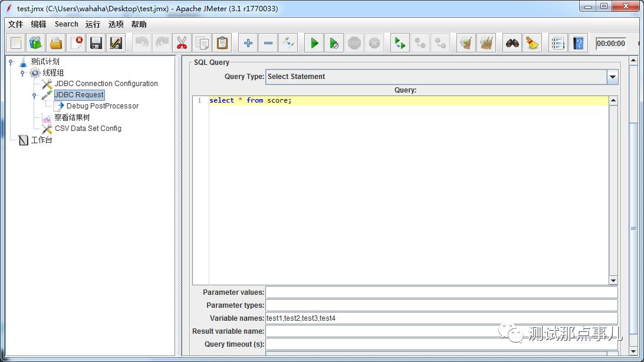Open the 选项 menu
This screenshot has height=362, width=644.
click(x=116, y=24)
